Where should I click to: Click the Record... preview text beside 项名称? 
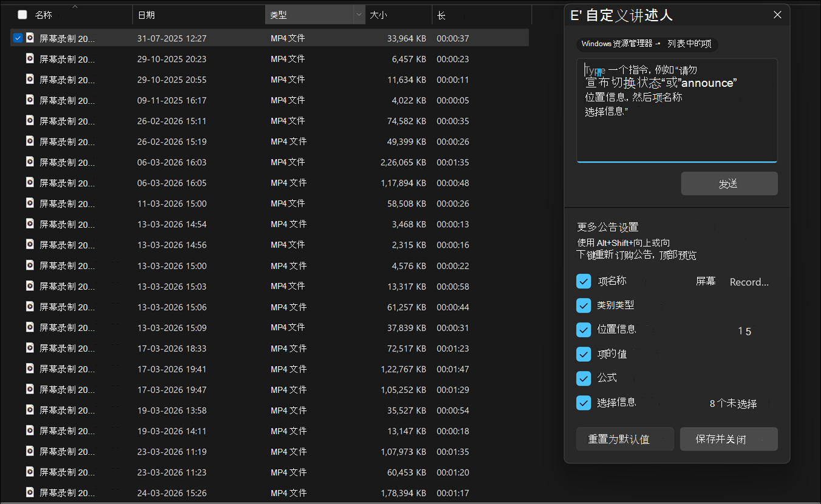pos(749,282)
